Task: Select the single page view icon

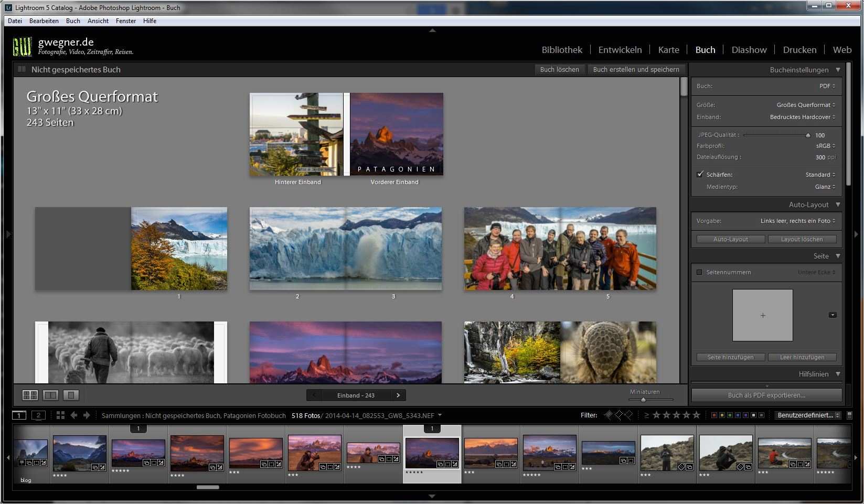Action: click(71, 395)
